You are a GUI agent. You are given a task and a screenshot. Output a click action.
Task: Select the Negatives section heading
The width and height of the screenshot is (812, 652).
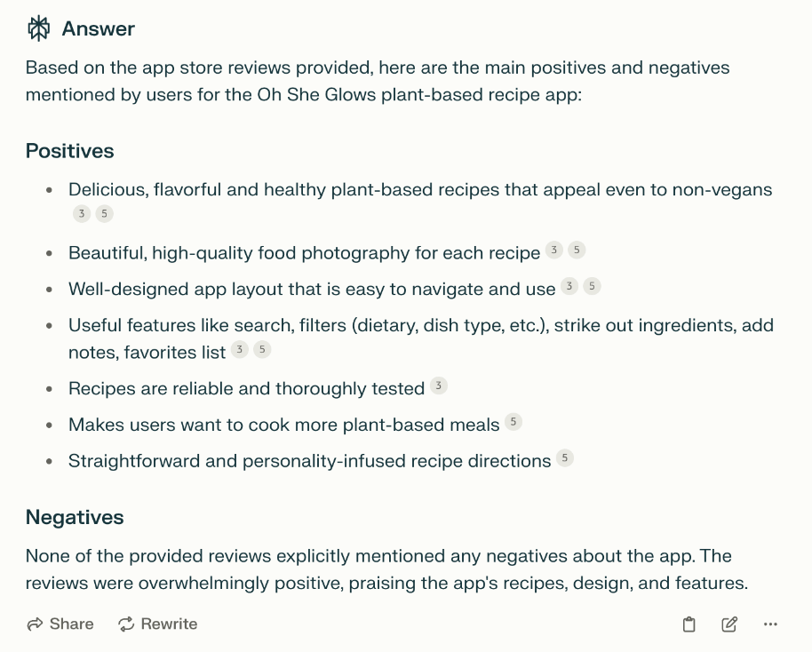point(74,517)
